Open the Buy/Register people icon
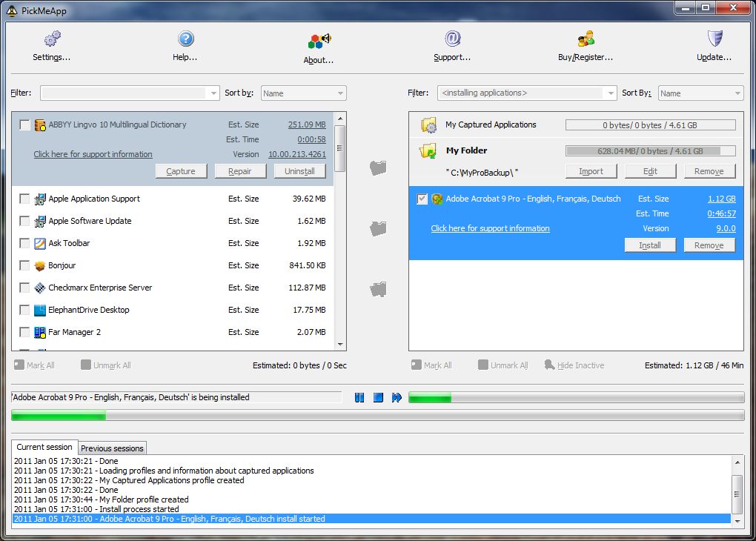This screenshot has height=541, width=756. [x=586, y=39]
